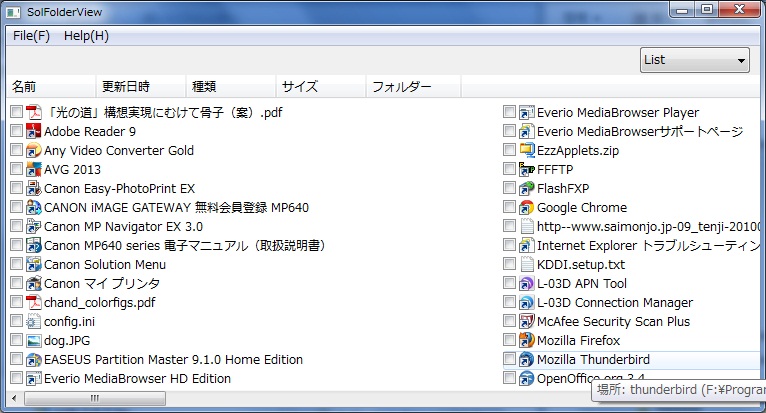The image size is (766, 413).
Task: Check the FFFTP checkbox
Action: 509,169
